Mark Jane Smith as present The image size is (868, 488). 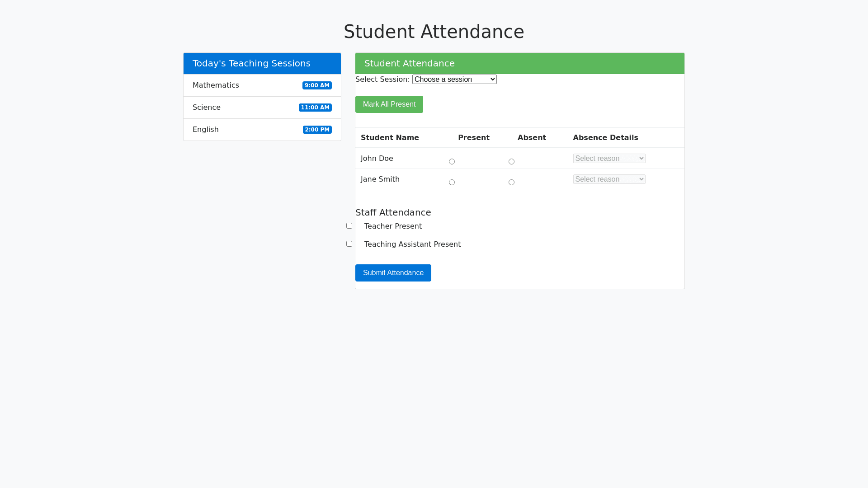(452, 183)
